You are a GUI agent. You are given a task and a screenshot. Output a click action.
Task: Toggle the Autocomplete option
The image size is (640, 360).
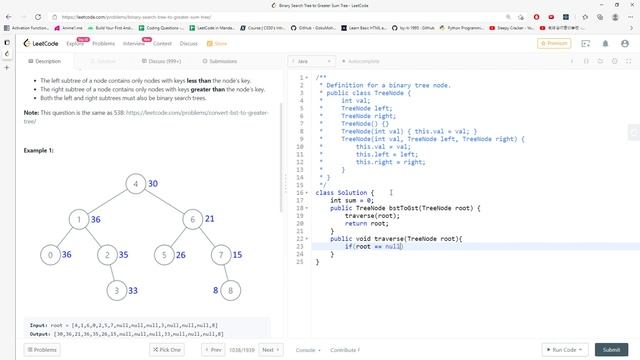coord(360,61)
